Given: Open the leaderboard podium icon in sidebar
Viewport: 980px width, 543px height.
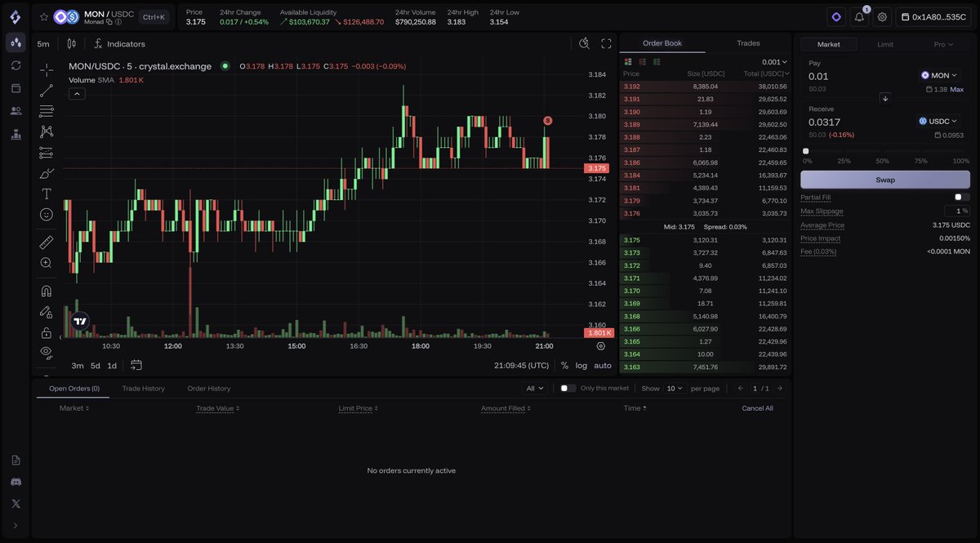Looking at the screenshot, I should tap(16, 135).
